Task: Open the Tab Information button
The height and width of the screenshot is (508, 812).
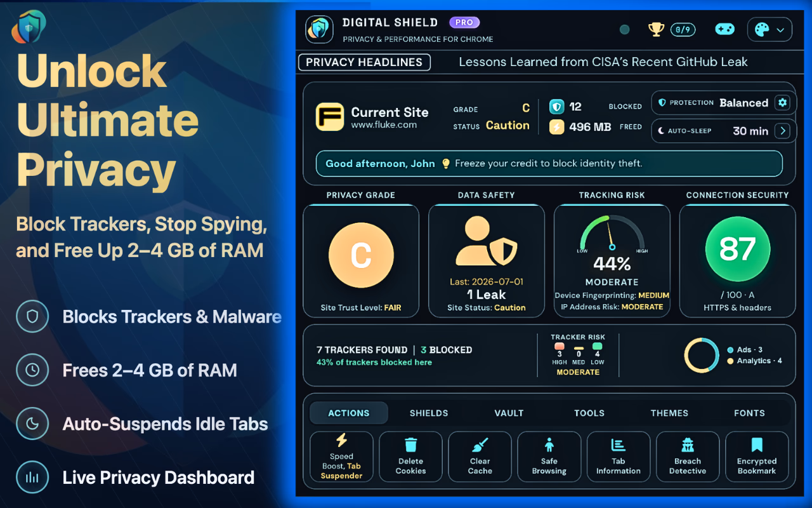Action: tap(619, 457)
